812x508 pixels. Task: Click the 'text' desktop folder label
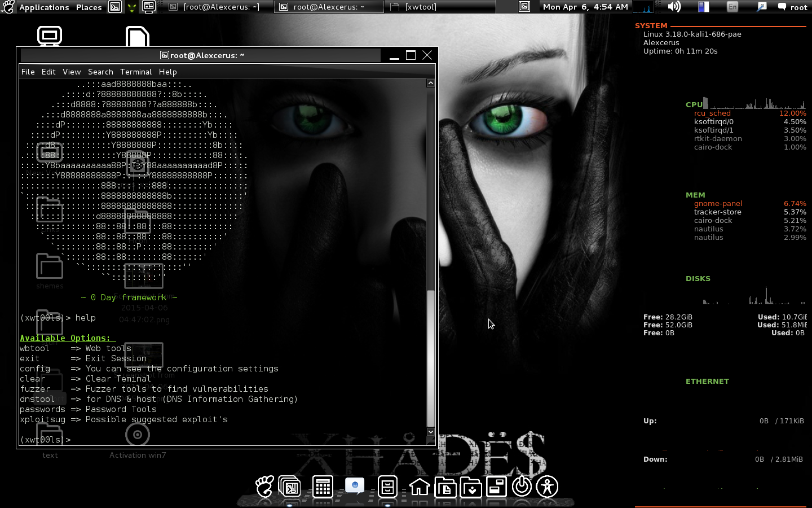(x=50, y=455)
